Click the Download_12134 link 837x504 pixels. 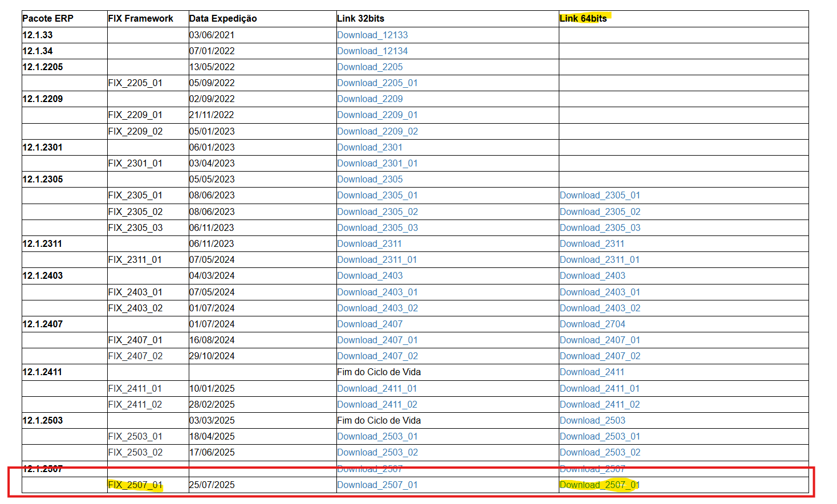[x=372, y=51]
